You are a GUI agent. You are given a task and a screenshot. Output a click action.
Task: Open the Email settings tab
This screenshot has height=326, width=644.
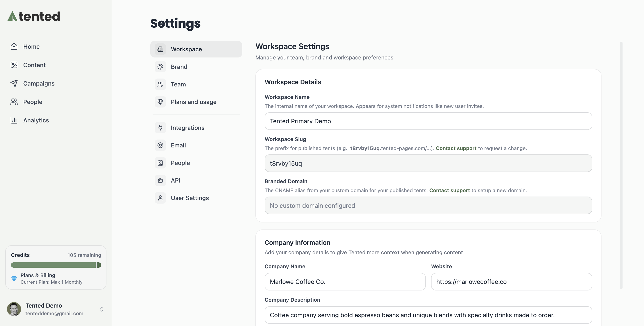196,145
